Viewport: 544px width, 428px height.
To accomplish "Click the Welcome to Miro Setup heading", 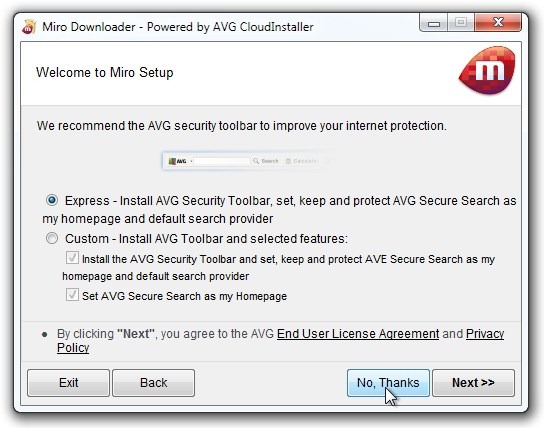I will coord(104,72).
